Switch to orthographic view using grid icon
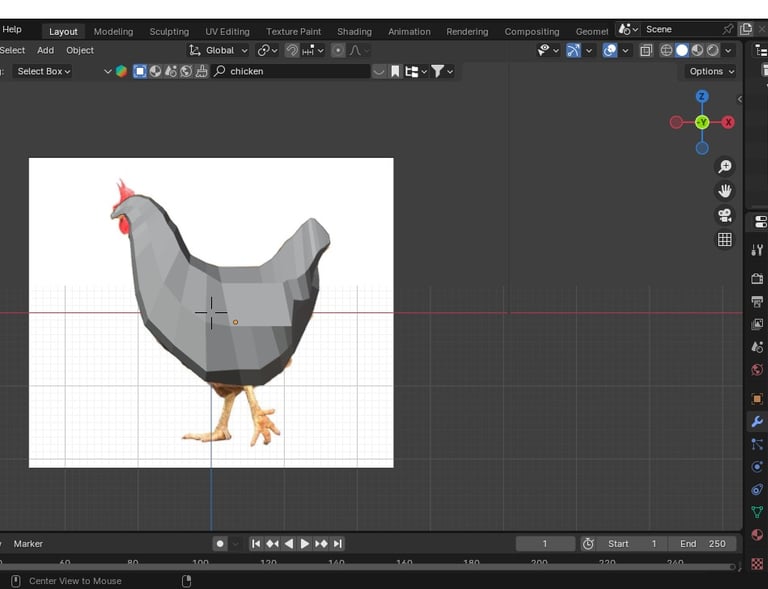Viewport: 768px width, 589px height. tap(725, 240)
